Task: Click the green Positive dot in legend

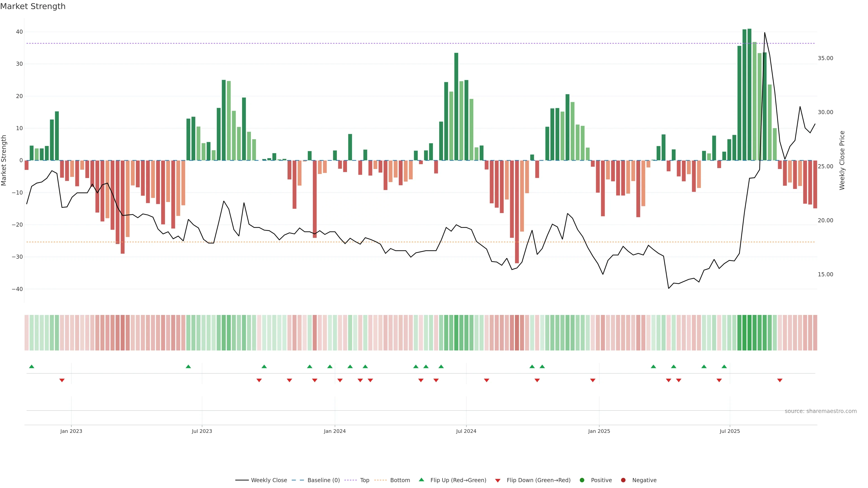Action: click(582, 480)
